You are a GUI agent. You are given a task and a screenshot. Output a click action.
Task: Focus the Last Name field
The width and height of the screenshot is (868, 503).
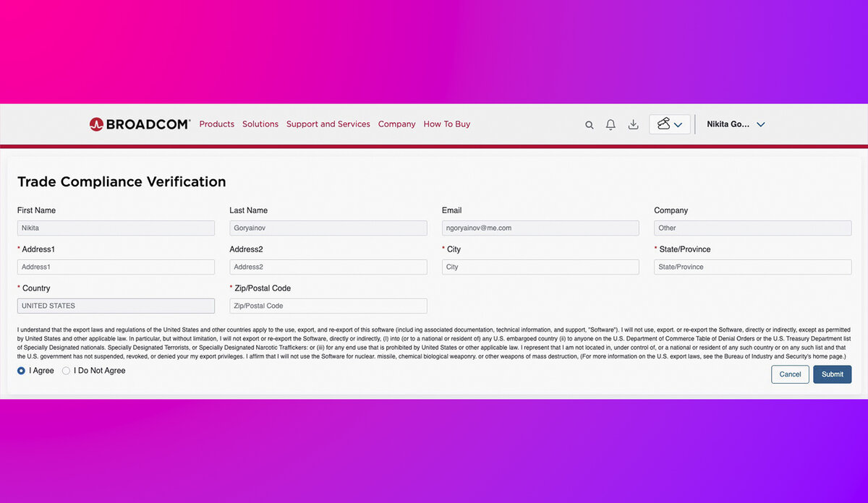(x=328, y=228)
